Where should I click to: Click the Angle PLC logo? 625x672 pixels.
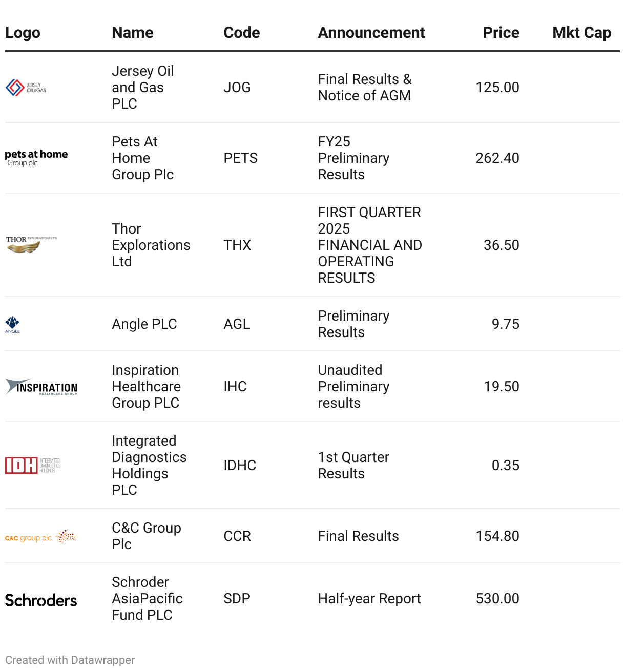tap(13, 324)
